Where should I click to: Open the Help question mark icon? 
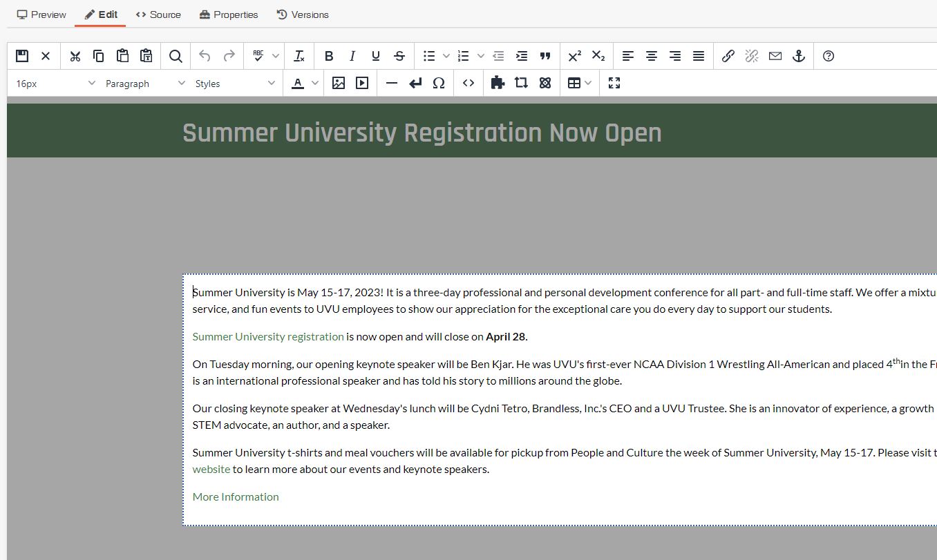829,56
